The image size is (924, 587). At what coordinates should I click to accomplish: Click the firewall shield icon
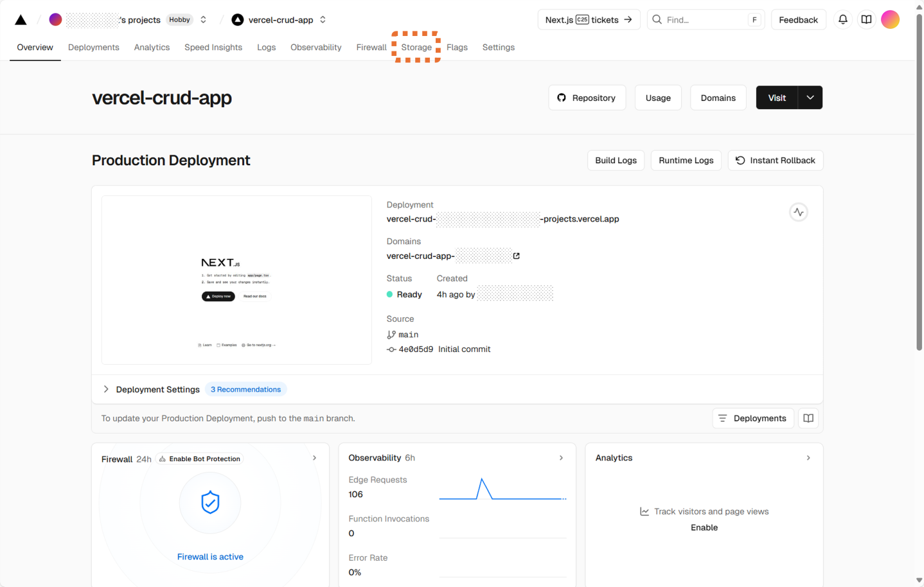point(210,502)
